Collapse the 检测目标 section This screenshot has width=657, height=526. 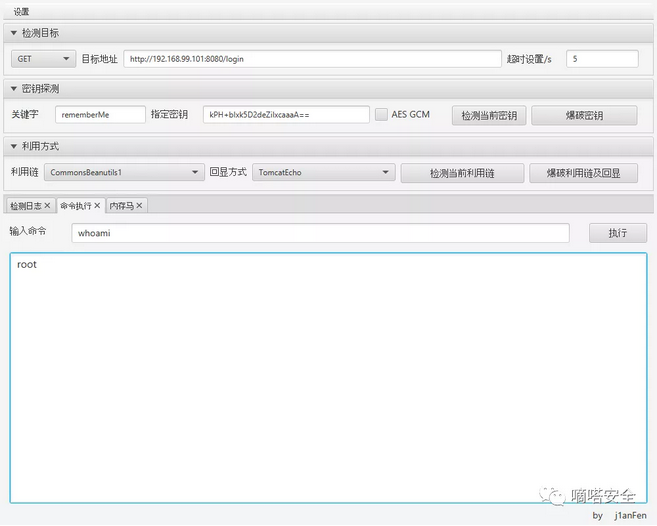(13, 33)
